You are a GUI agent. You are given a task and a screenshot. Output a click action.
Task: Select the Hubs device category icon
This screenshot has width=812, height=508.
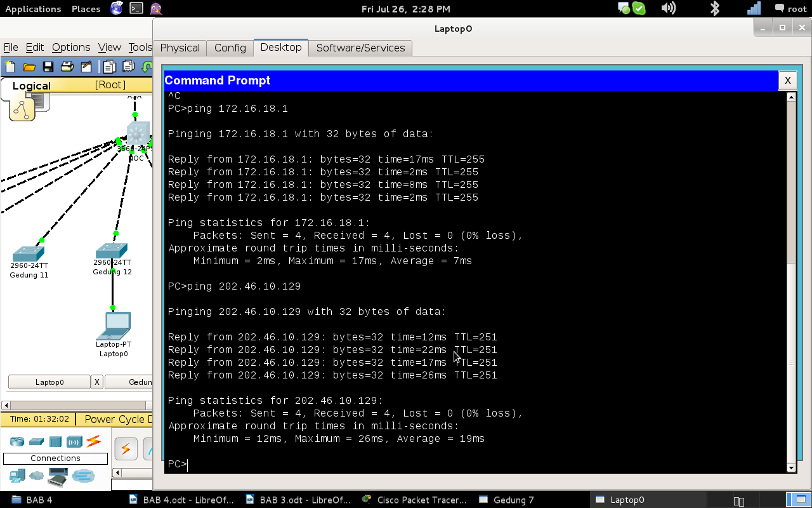pyautogui.click(x=55, y=441)
